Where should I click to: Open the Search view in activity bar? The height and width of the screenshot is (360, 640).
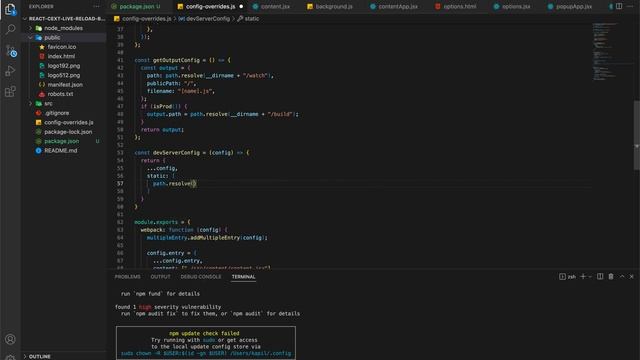[x=11, y=29]
